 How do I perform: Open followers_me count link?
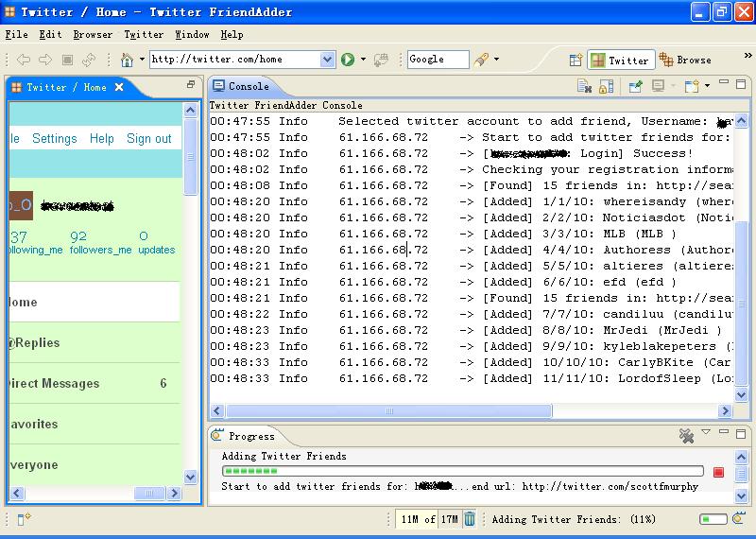(100, 243)
